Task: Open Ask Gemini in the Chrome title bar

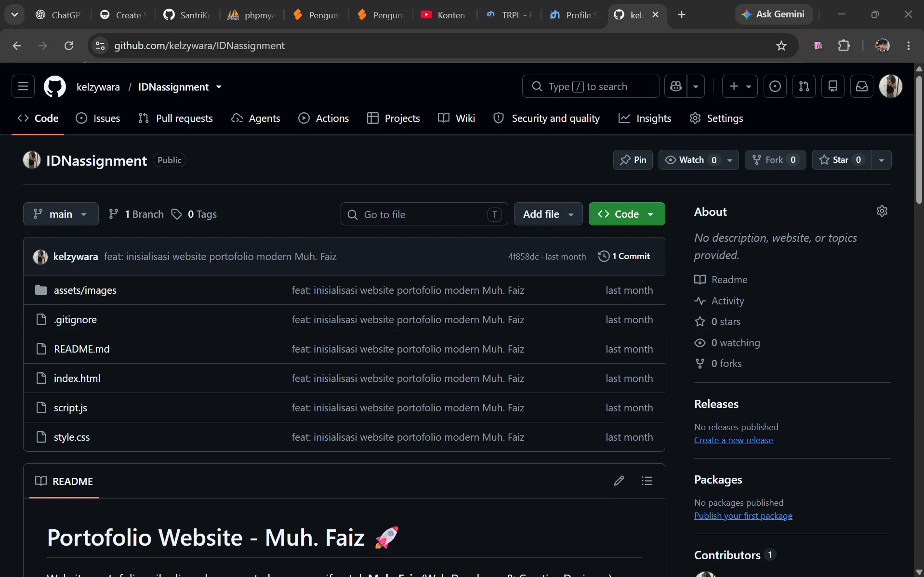Action: (x=774, y=14)
